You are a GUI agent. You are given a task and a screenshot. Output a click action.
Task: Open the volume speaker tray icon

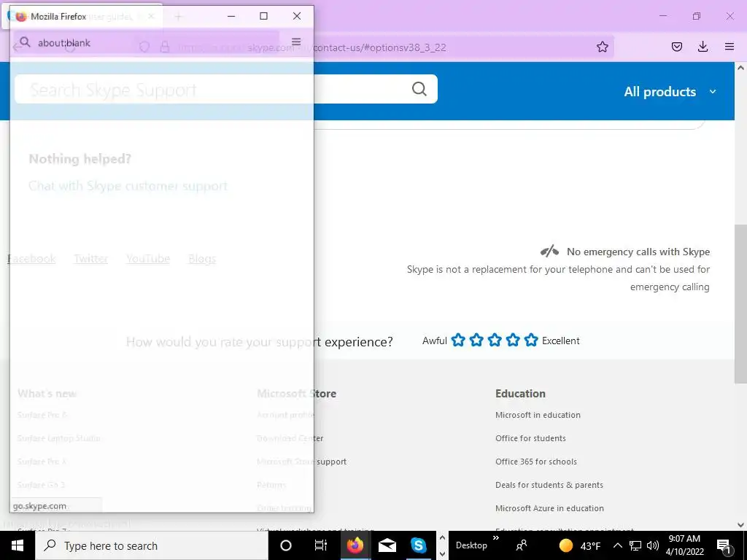(653, 545)
